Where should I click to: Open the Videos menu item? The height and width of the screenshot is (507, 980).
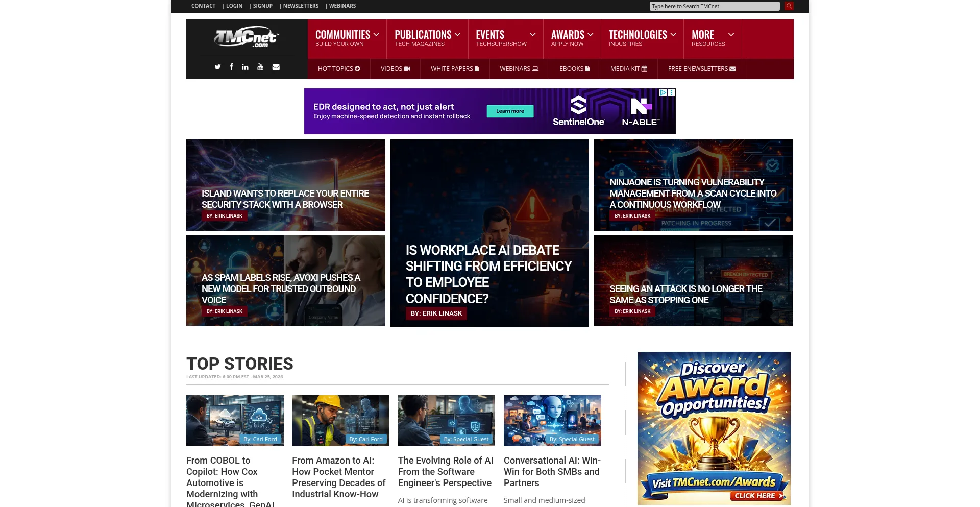(395, 69)
